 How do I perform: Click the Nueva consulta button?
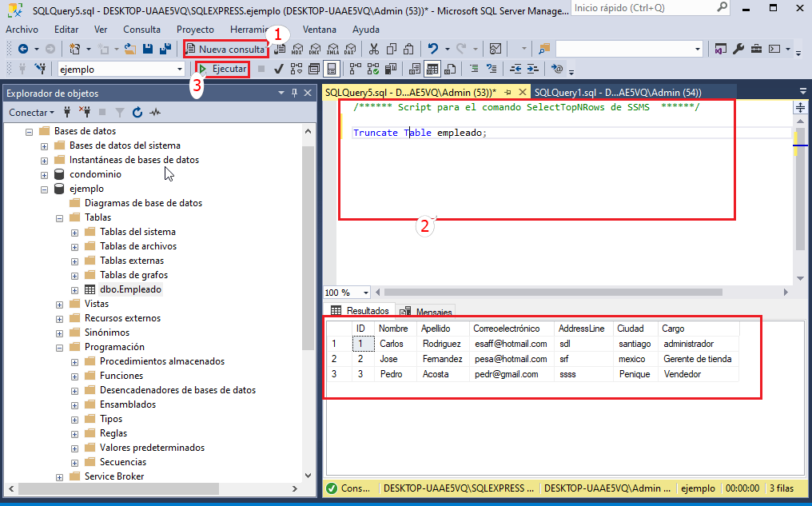225,49
